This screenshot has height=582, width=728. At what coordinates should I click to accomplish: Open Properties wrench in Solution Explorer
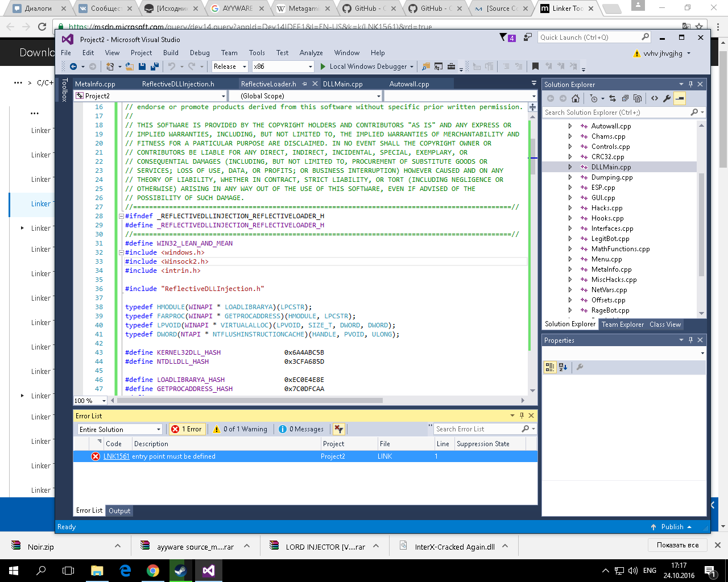667,98
